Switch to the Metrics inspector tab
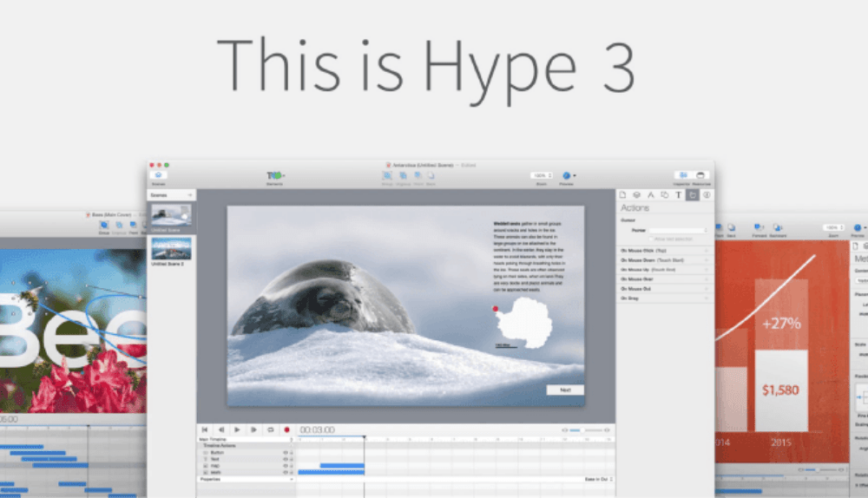This screenshot has width=868, height=498. pos(650,194)
